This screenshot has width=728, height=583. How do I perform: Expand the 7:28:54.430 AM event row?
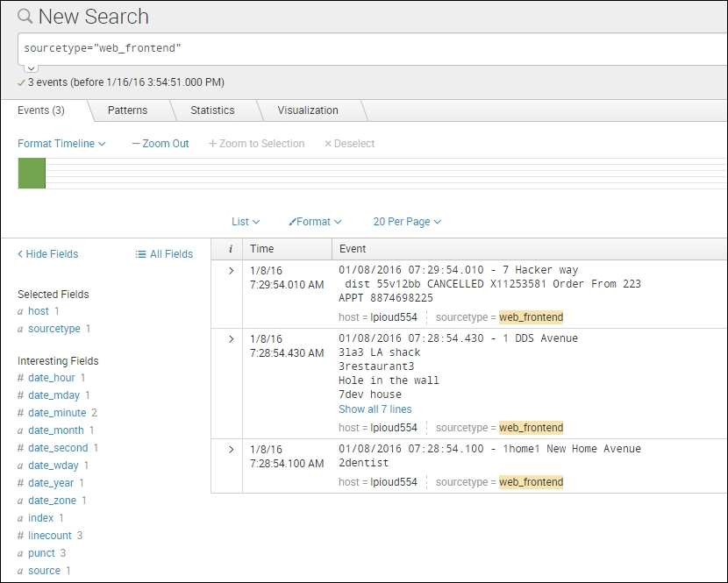point(232,339)
